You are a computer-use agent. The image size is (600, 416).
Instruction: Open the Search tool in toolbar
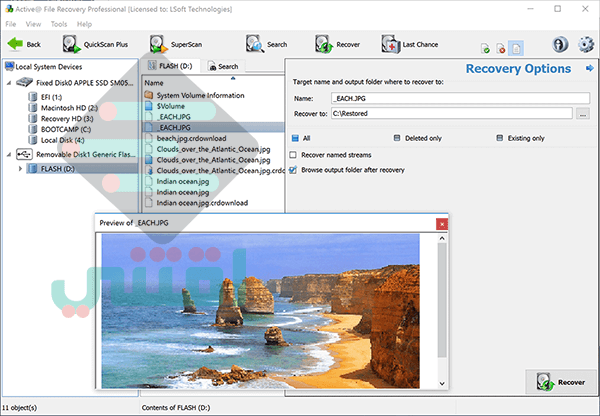(x=266, y=44)
